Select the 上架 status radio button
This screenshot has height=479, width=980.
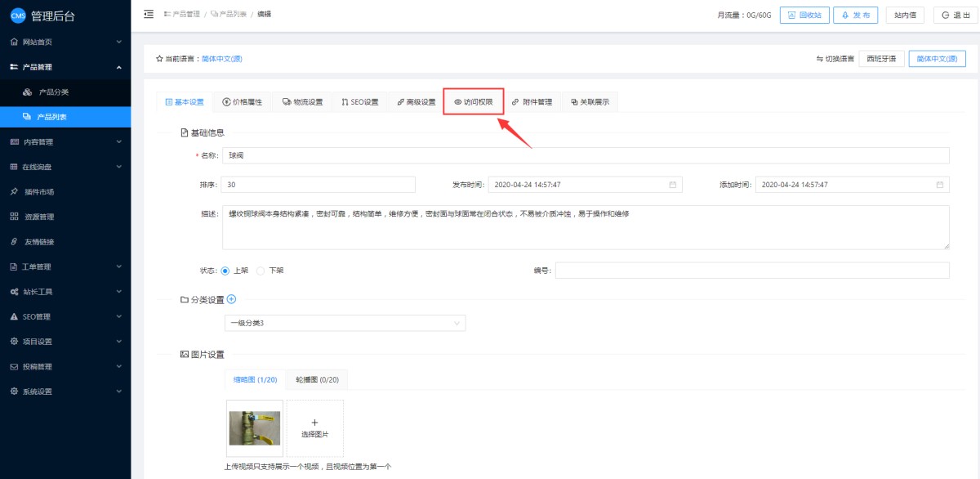pyautogui.click(x=225, y=271)
